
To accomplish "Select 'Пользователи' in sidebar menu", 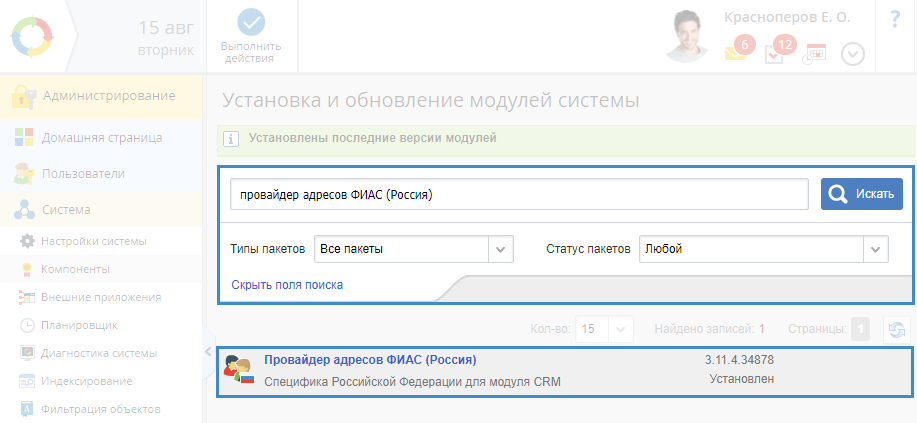I will pyautogui.click(x=82, y=174).
